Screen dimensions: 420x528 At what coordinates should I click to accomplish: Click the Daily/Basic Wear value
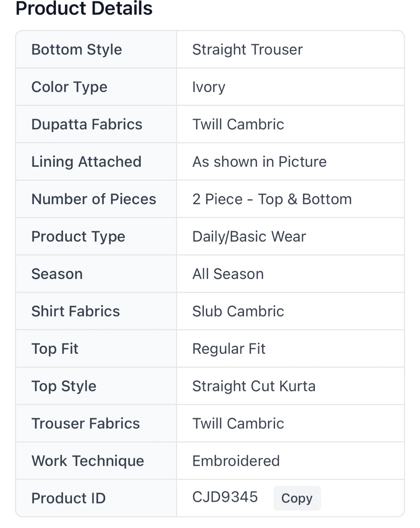click(x=249, y=237)
